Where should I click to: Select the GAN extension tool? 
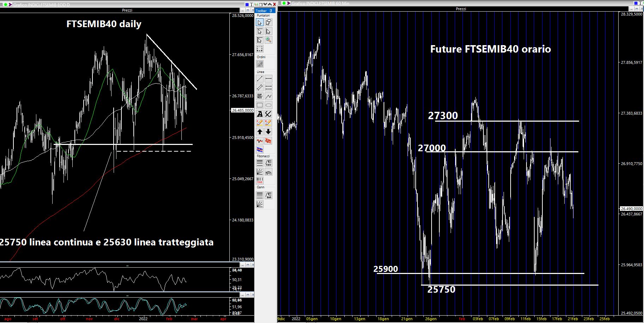coord(269,195)
